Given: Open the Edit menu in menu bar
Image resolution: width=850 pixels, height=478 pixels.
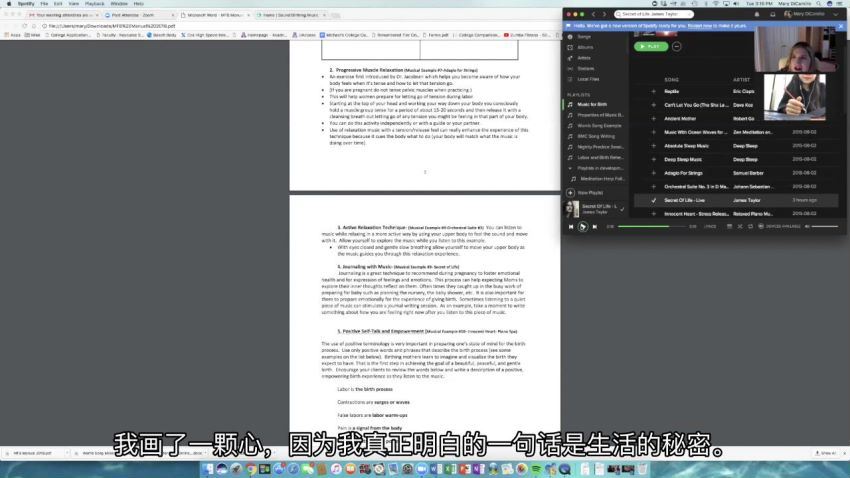Looking at the screenshot, I should click(58, 4).
